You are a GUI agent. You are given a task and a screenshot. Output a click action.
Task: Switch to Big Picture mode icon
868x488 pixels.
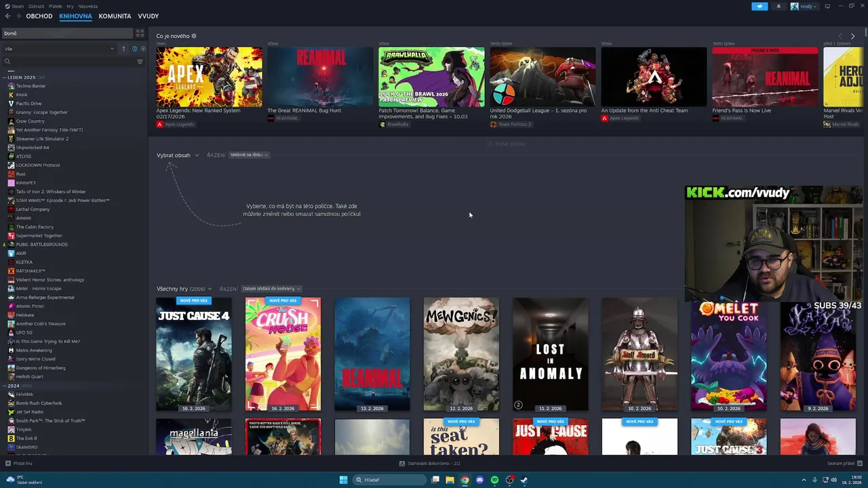tap(827, 6)
